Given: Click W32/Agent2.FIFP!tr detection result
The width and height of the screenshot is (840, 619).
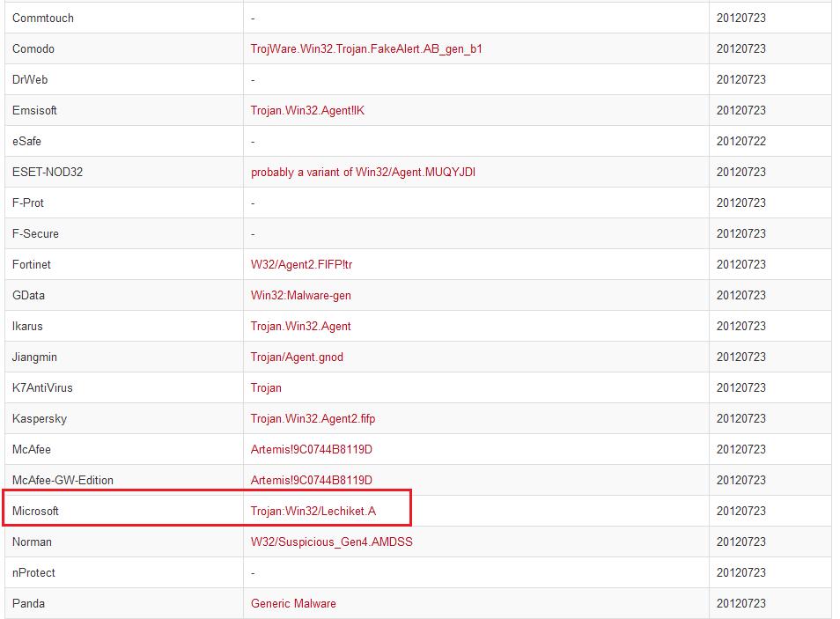Looking at the screenshot, I should point(302,265).
